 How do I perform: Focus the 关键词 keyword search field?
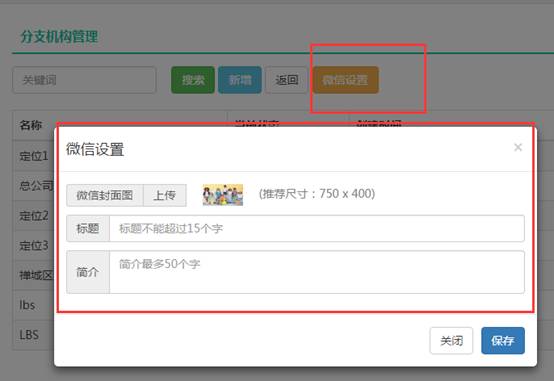click(x=84, y=80)
